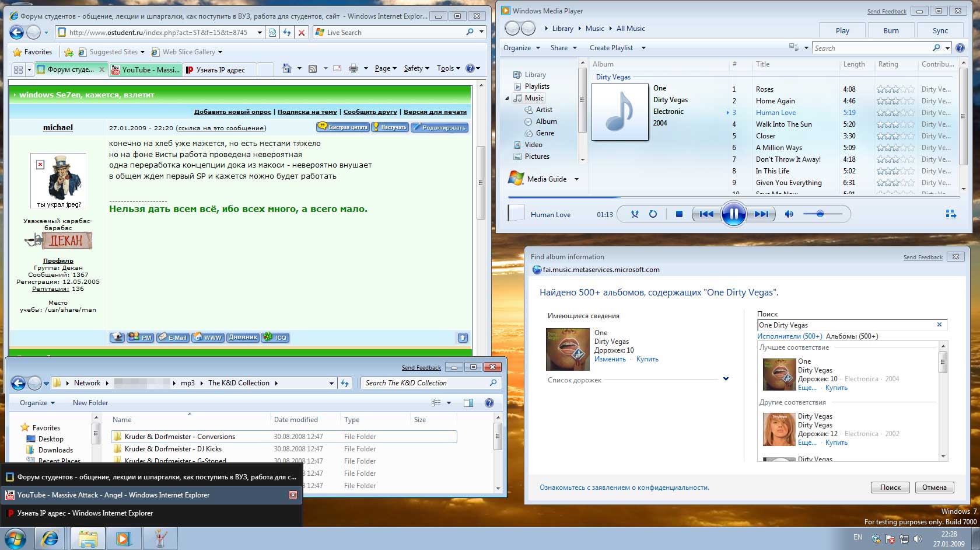Select Artist in Media Player library tree
The width and height of the screenshot is (980, 550).
[544, 110]
